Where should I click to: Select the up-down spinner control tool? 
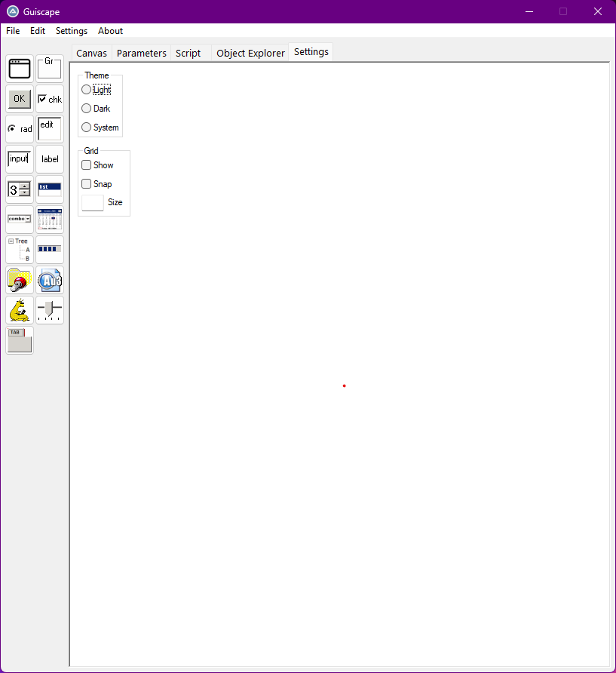tap(20, 189)
